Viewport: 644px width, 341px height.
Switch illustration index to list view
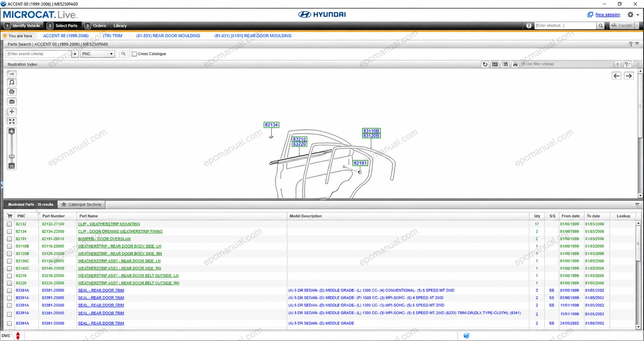(505, 64)
